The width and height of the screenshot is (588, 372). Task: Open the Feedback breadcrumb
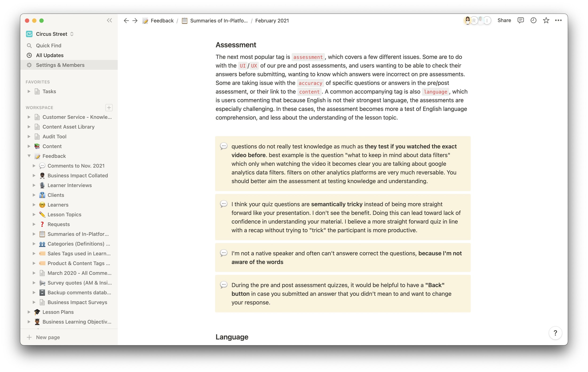(158, 20)
